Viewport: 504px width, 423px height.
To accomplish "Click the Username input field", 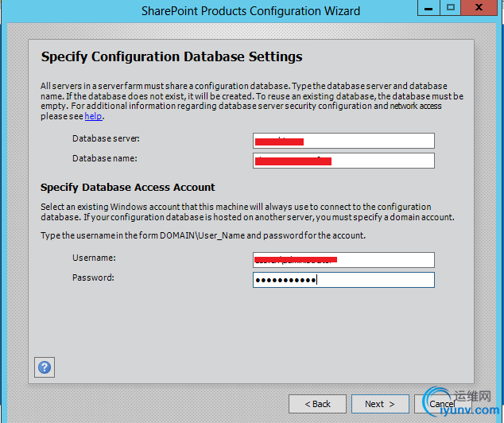I will click(x=343, y=260).
